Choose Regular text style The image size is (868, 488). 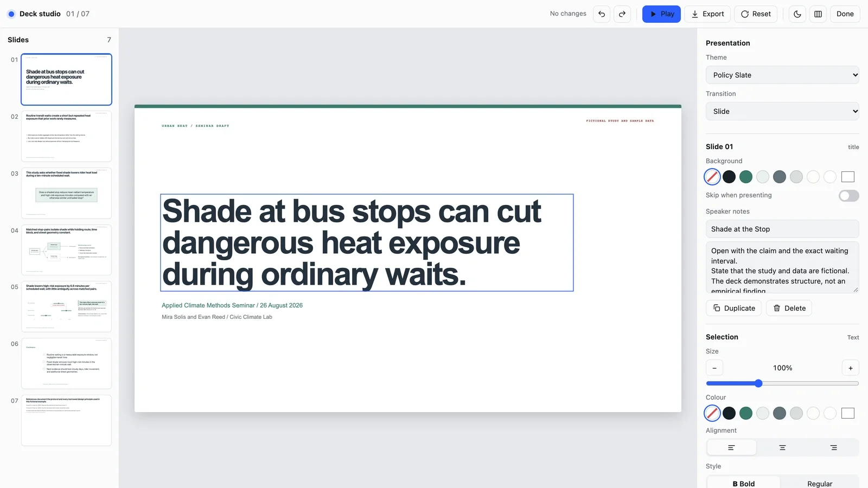pos(820,483)
